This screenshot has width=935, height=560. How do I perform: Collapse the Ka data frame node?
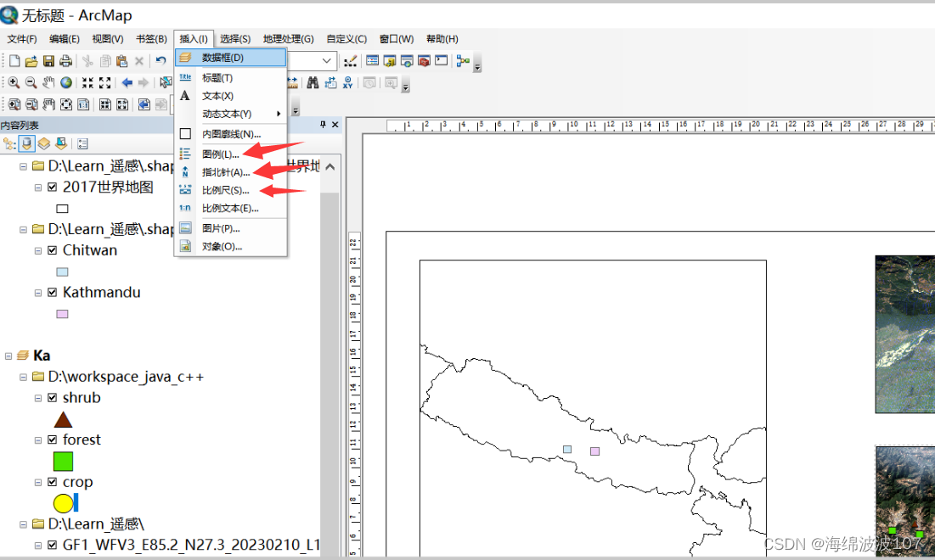pyautogui.click(x=8, y=356)
